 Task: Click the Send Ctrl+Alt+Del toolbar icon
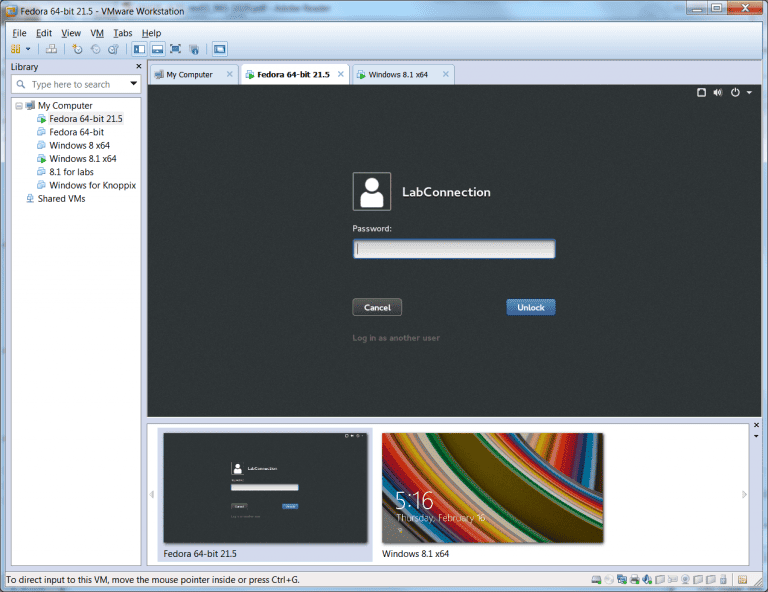pyautogui.click(x=51, y=49)
